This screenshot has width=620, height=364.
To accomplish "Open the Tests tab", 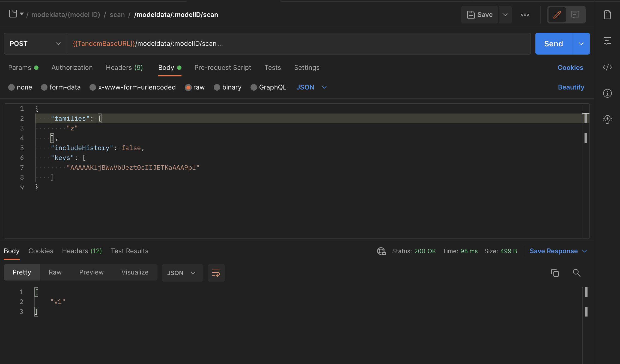I will 273,68.
